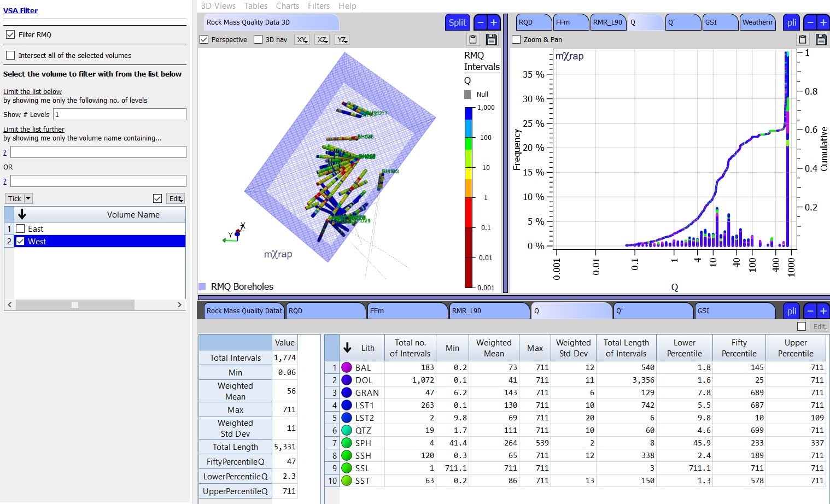The width and height of the screenshot is (830, 504).
Task: Open the Charts menu
Action: [x=287, y=5]
